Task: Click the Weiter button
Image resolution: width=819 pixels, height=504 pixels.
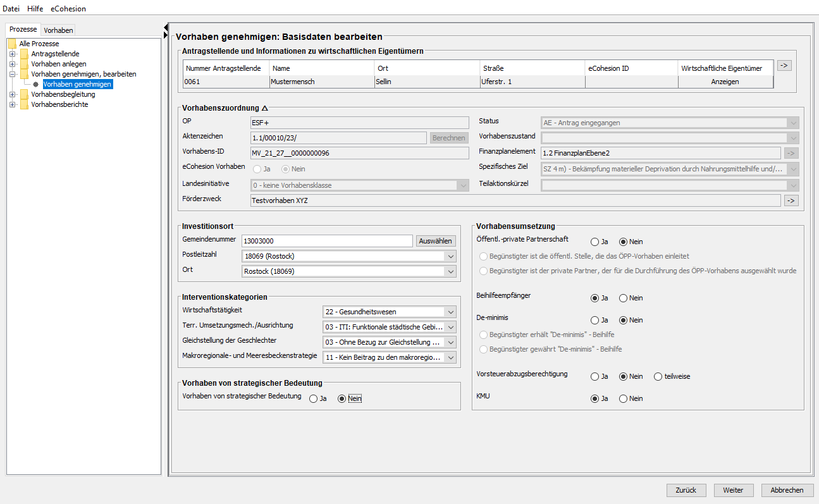Action: click(x=733, y=490)
